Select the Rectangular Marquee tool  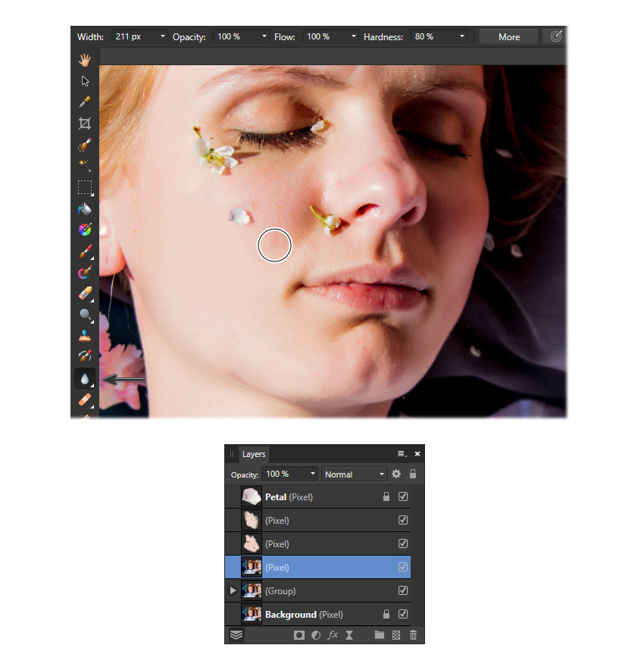(x=85, y=187)
